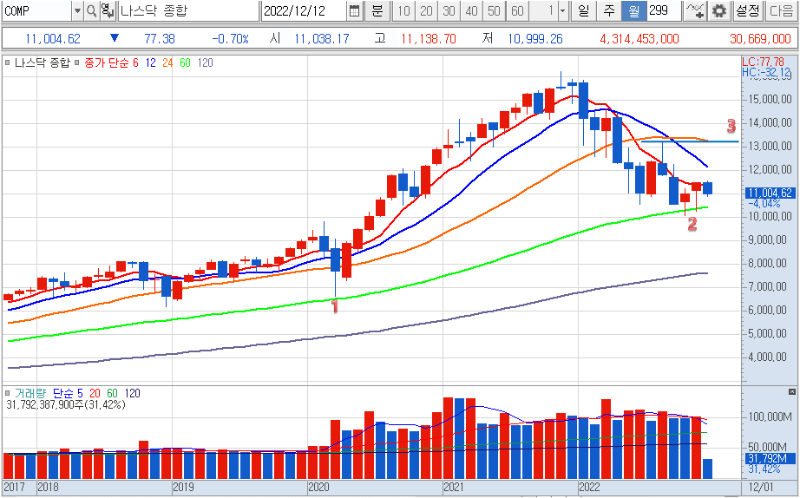
Task: Click the 다음 next button
Action: (x=781, y=11)
